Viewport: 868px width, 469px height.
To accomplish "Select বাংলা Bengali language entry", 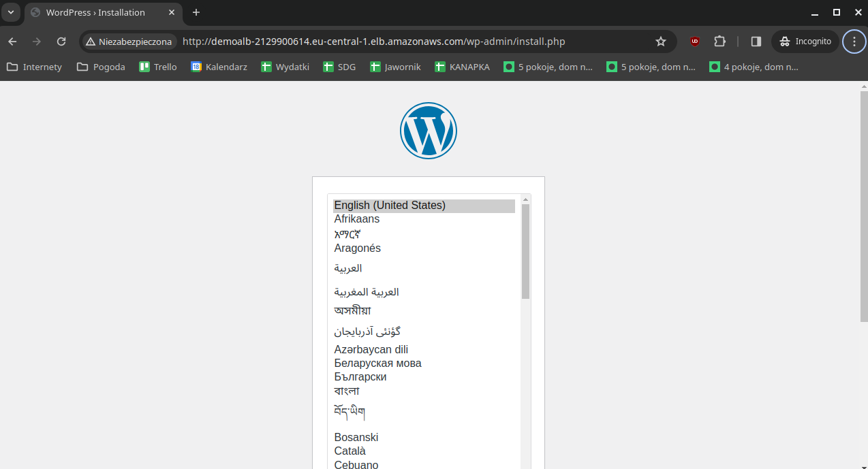I will 424,391.
